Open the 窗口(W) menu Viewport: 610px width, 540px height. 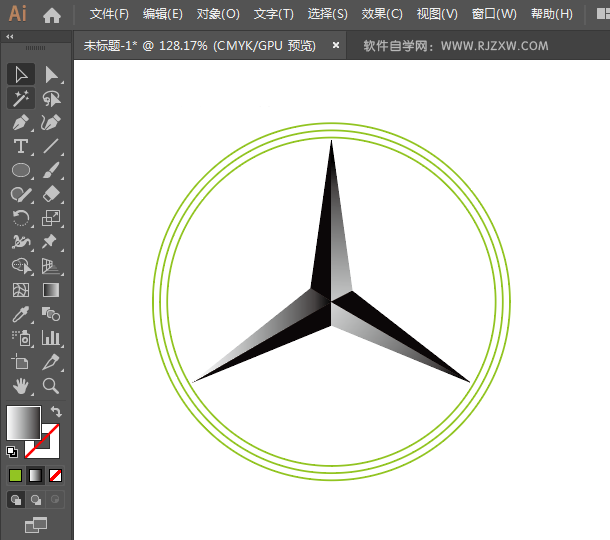(x=494, y=14)
